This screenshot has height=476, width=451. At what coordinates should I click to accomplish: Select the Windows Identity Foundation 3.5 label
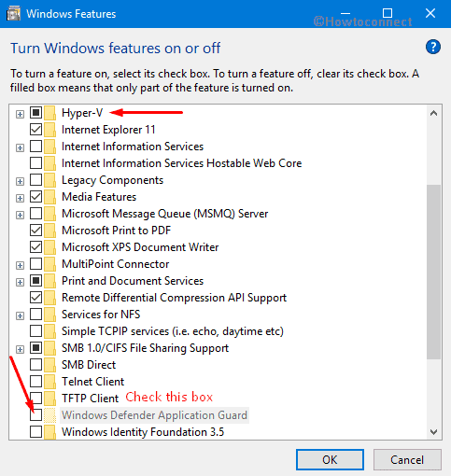tap(143, 432)
